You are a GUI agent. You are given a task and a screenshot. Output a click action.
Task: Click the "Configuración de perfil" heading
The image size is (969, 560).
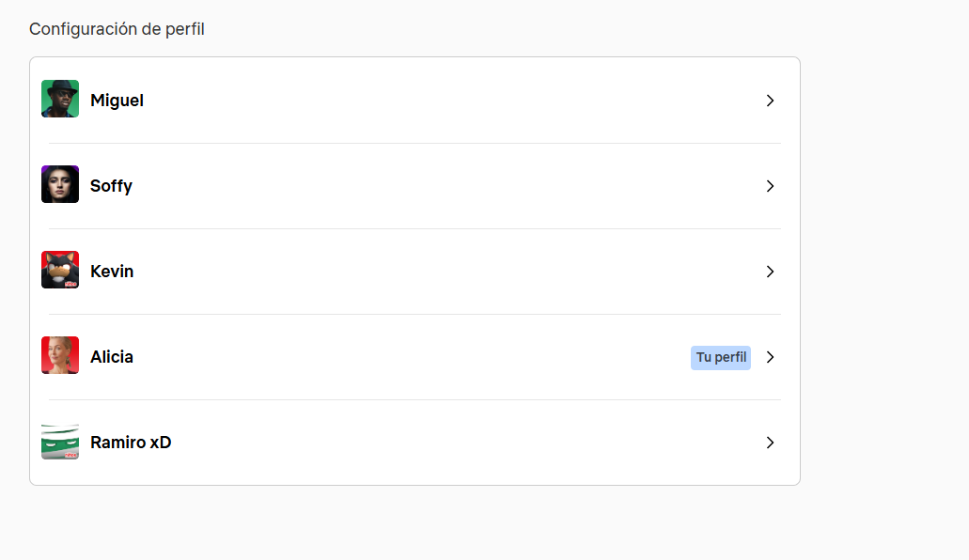[x=117, y=29]
